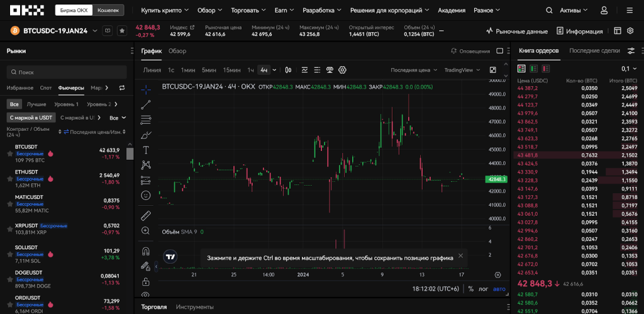This screenshot has width=644, height=314.
Task: Click the Поиск market search field
Action: coord(66,72)
